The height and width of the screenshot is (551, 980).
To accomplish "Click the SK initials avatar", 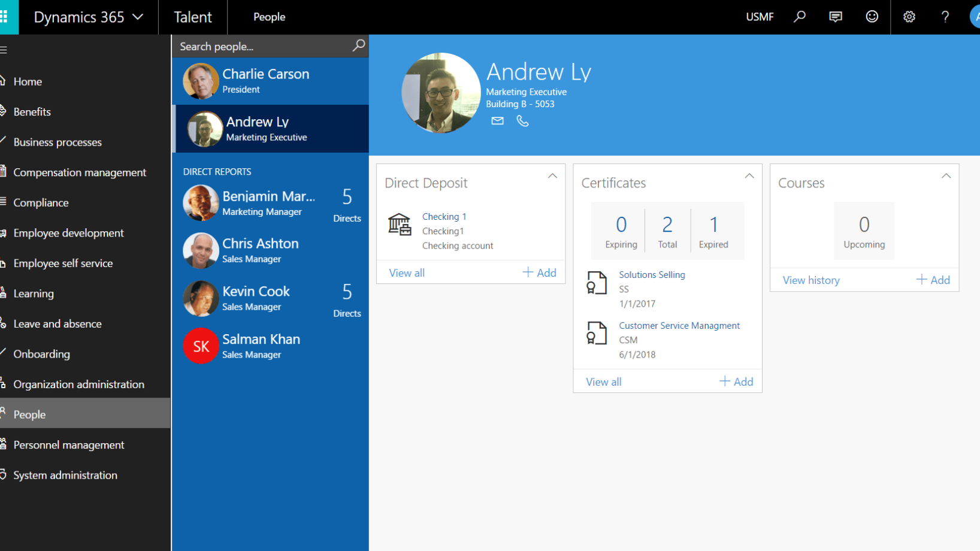I will [x=201, y=346].
